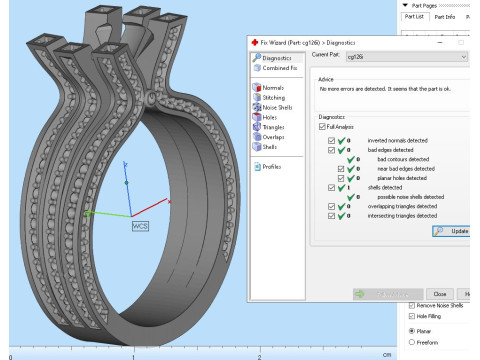This screenshot has height=360, width=480.
Task: Click the green check beside shells detected
Action: point(341,188)
